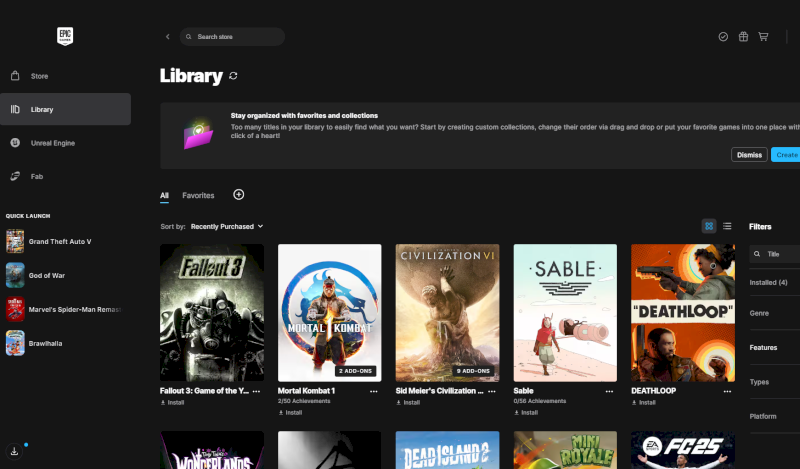Switch to the Favorites tab
Image resolution: width=800 pixels, height=469 pixels.
pyautogui.click(x=198, y=196)
